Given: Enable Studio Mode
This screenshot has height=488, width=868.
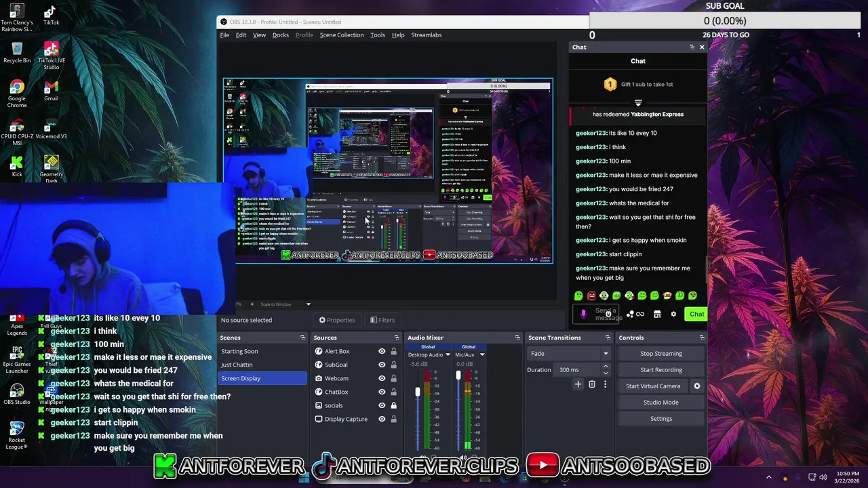Looking at the screenshot, I should point(661,402).
